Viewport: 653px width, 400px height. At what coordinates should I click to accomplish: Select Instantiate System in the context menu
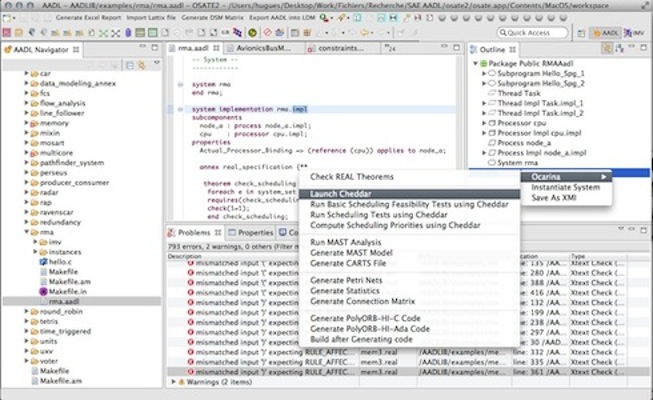(566, 188)
